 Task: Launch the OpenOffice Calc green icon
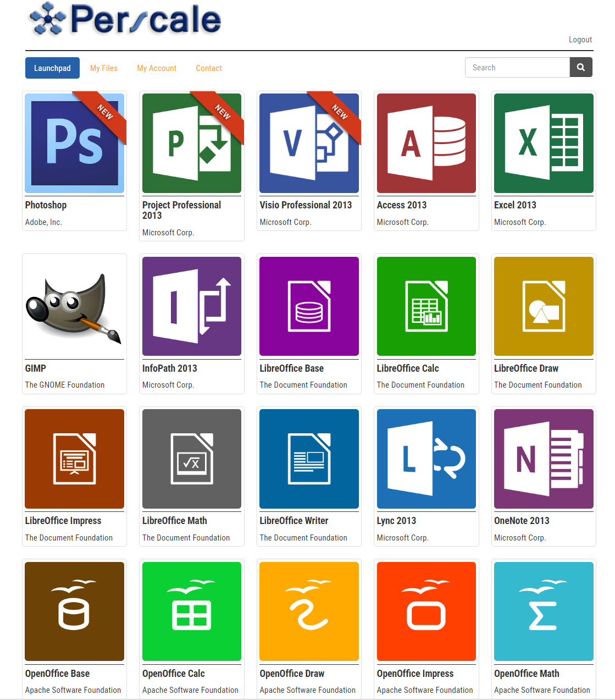point(192,611)
